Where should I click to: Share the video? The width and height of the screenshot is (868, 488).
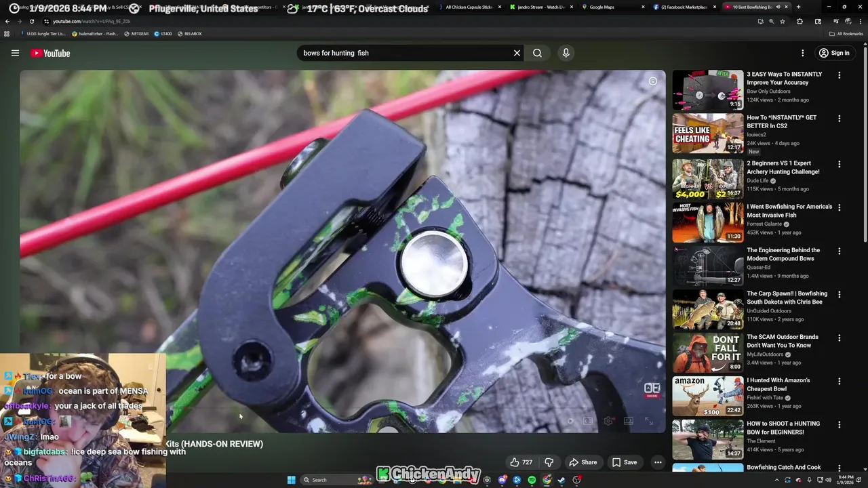[x=583, y=462]
